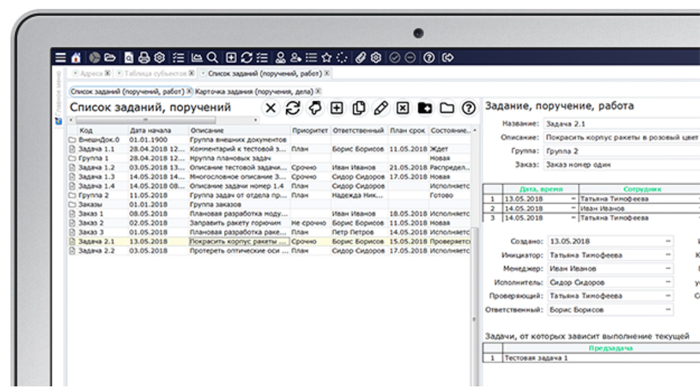Copy the selected task with the duplicate icon
This screenshot has width=700, height=387.
(358, 108)
